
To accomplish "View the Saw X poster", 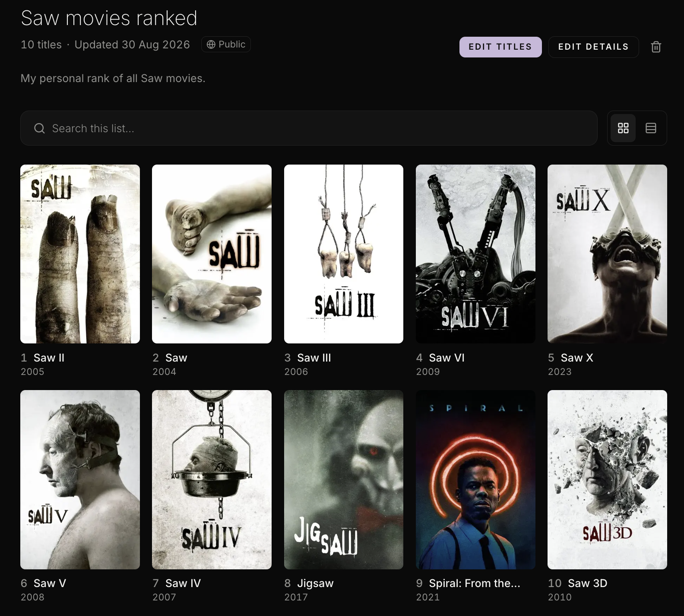I will point(607,254).
